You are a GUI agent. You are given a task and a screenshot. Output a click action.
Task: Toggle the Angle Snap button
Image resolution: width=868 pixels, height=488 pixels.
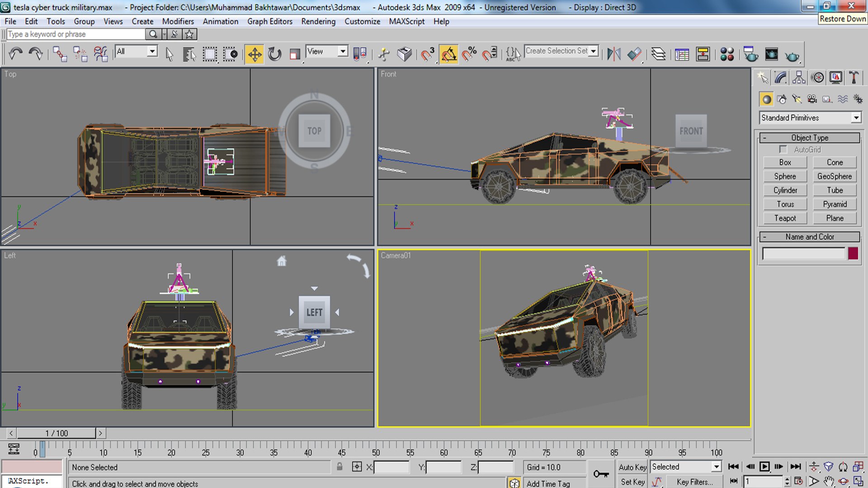point(448,54)
